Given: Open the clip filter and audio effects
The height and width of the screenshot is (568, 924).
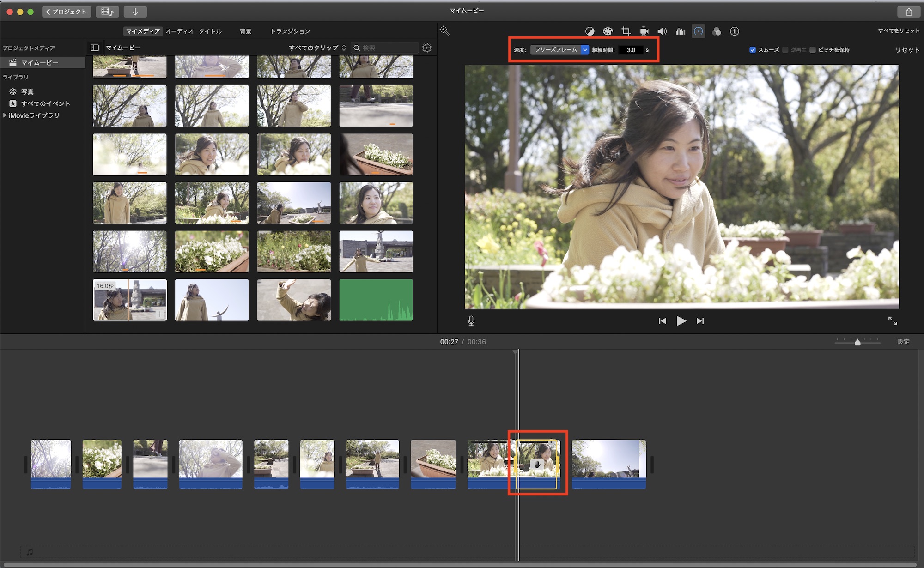Looking at the screenshot, I should tap(717, 31).
